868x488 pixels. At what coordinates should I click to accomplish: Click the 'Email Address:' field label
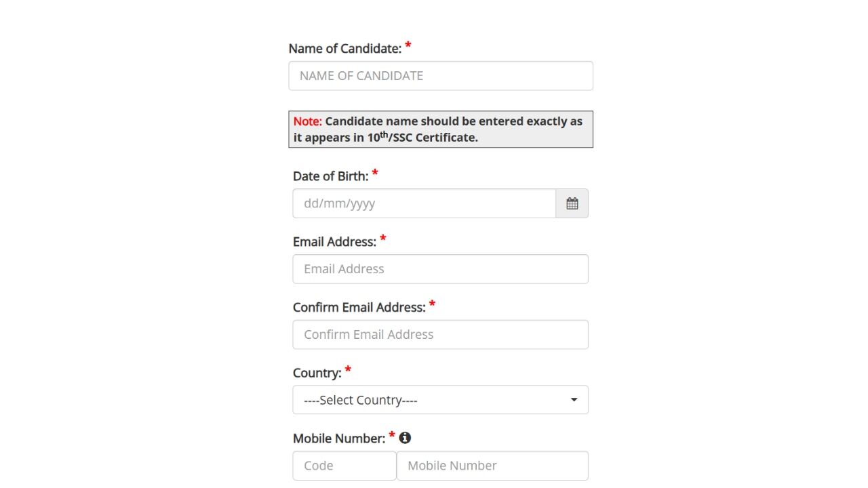pyautogui.click(x=334, y=242)
